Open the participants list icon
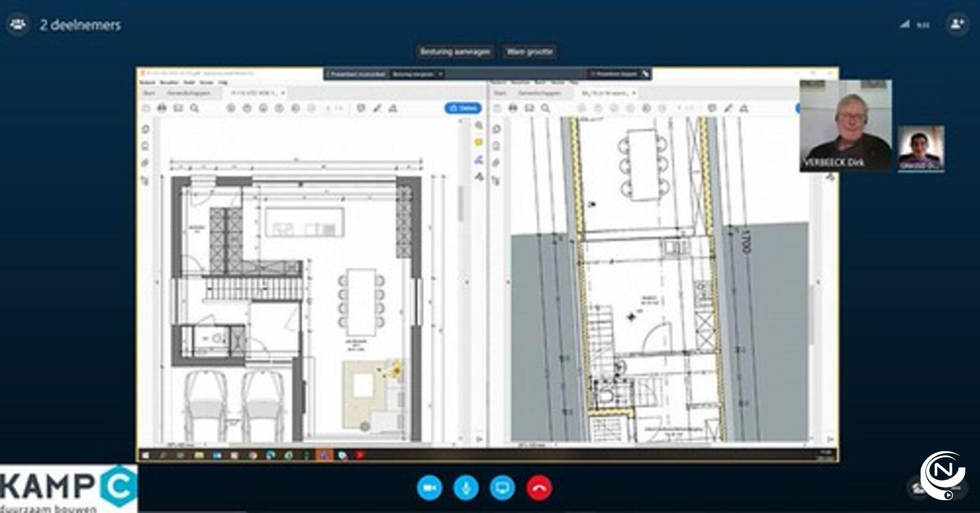The image size is (980, 513). [17, 24]
